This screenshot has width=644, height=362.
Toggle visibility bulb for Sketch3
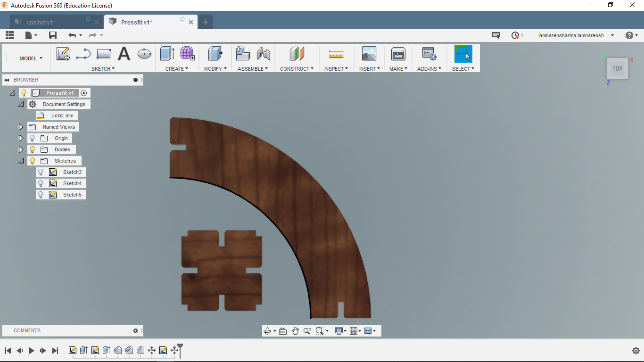tap(41, 172)
